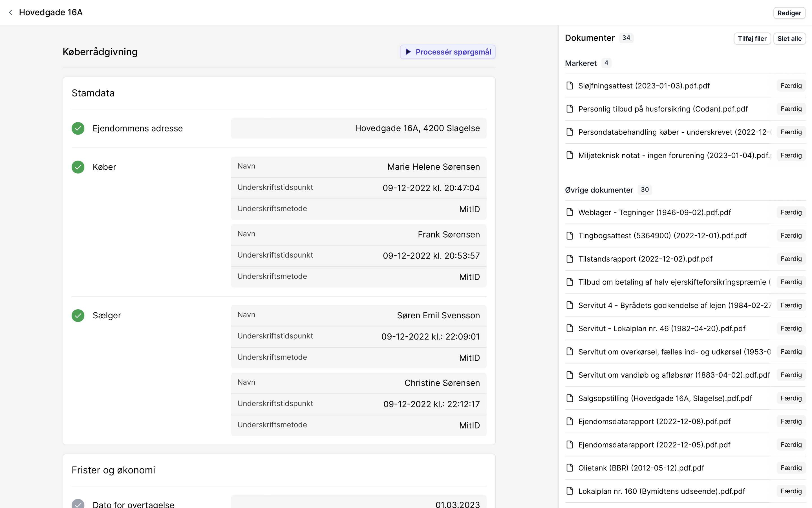Viewport: 812px width, 508px height.
Task: Open Olietank (BBR) (2012-05-12).pdf.pdf
Action: [641, 468]
